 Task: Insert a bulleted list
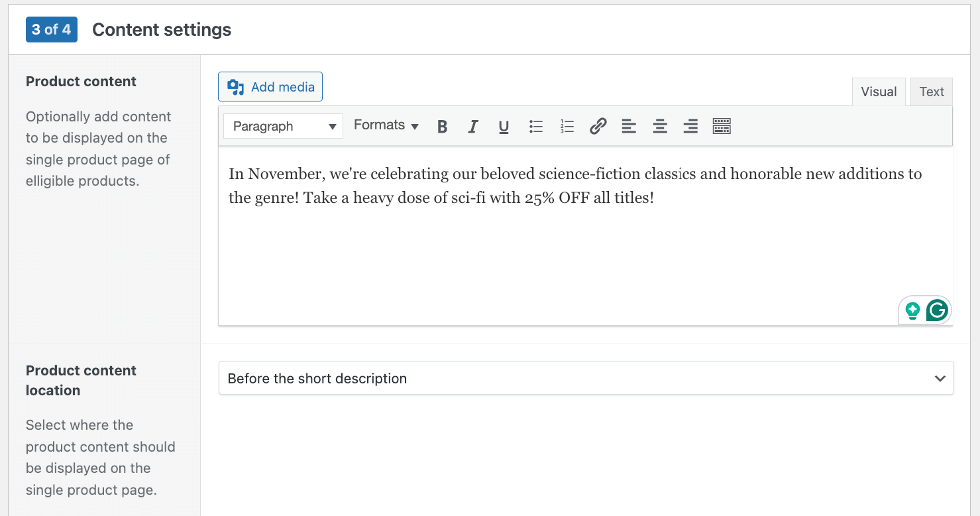(535, 125)
